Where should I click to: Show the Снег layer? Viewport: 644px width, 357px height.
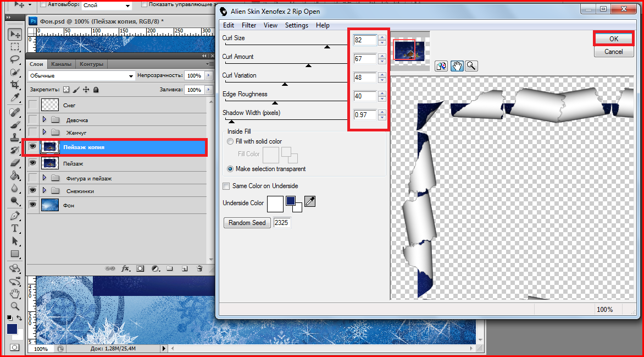(x=33, y=105)
